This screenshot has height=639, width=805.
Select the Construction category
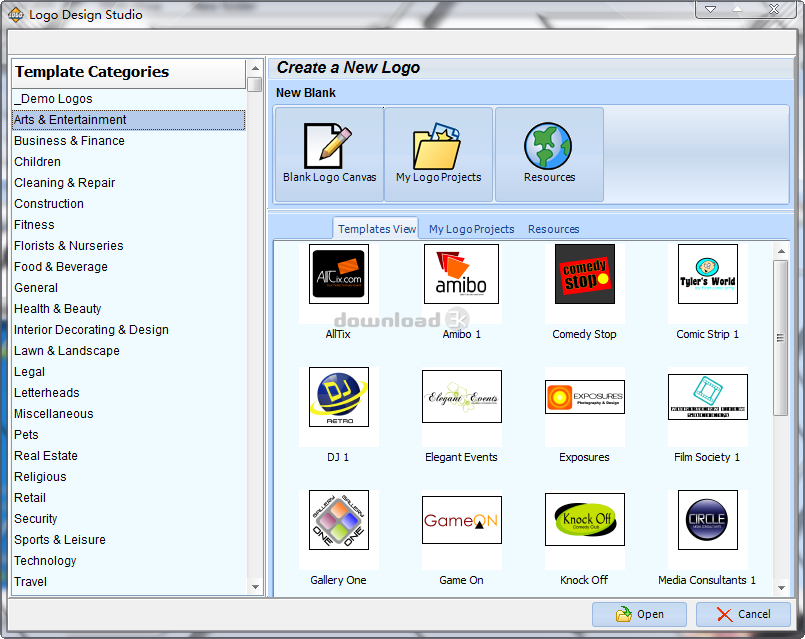(129, 204)
